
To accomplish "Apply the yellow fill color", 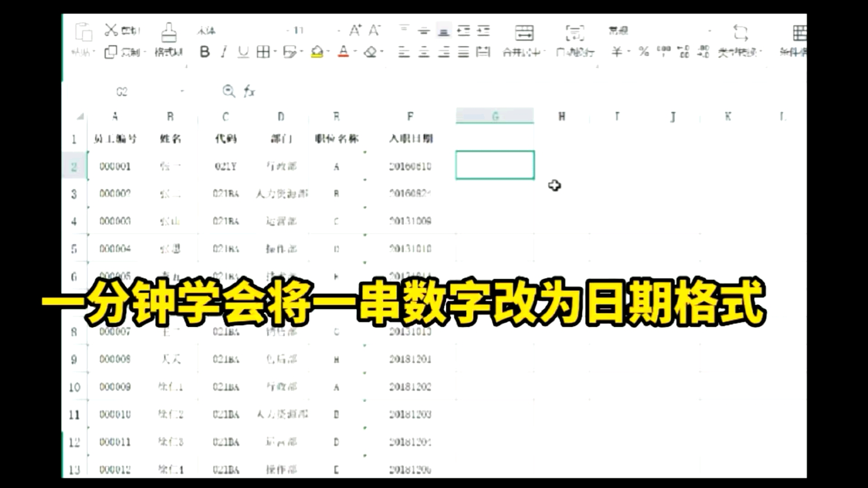I will [317, 52].
